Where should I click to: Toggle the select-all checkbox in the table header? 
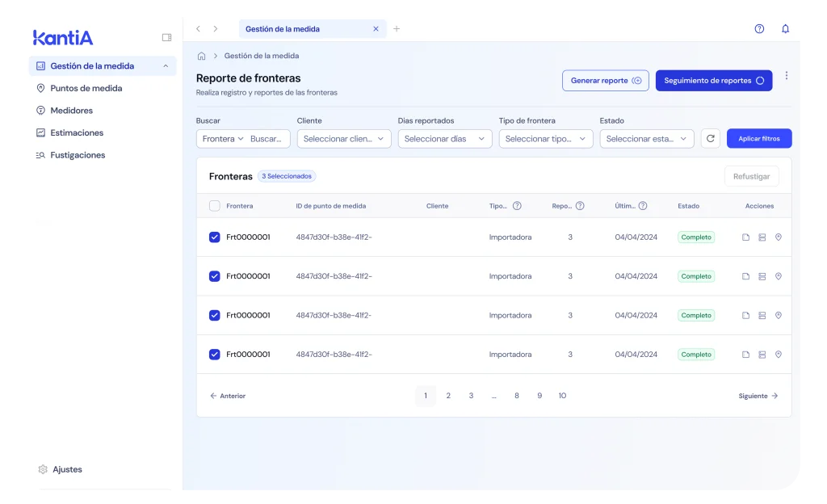click(215, 206)
